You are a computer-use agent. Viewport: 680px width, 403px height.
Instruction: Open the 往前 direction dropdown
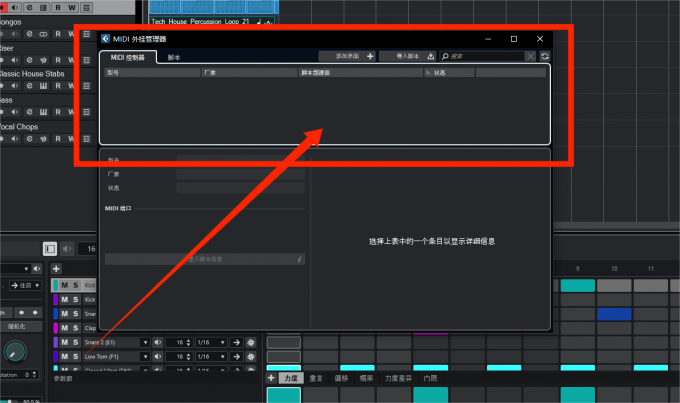click(25, 285)
